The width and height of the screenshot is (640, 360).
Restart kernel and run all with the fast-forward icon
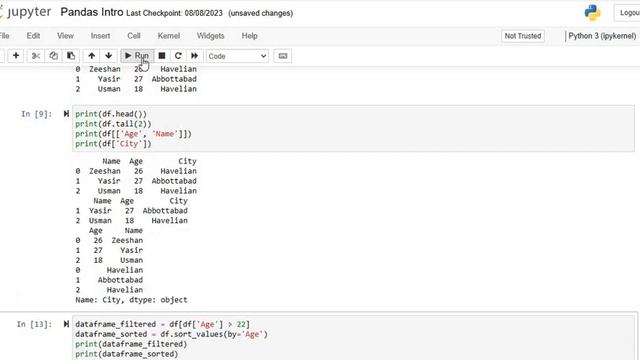pos(194,56)
